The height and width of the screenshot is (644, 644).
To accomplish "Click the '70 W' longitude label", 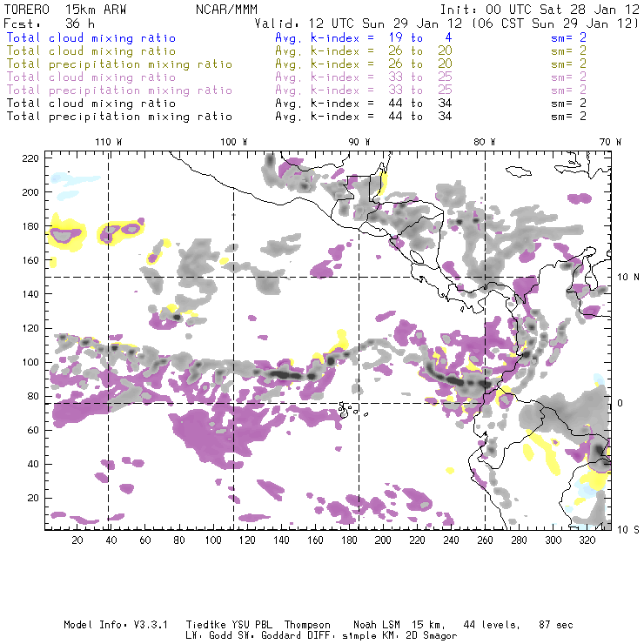I will [610, 142].
